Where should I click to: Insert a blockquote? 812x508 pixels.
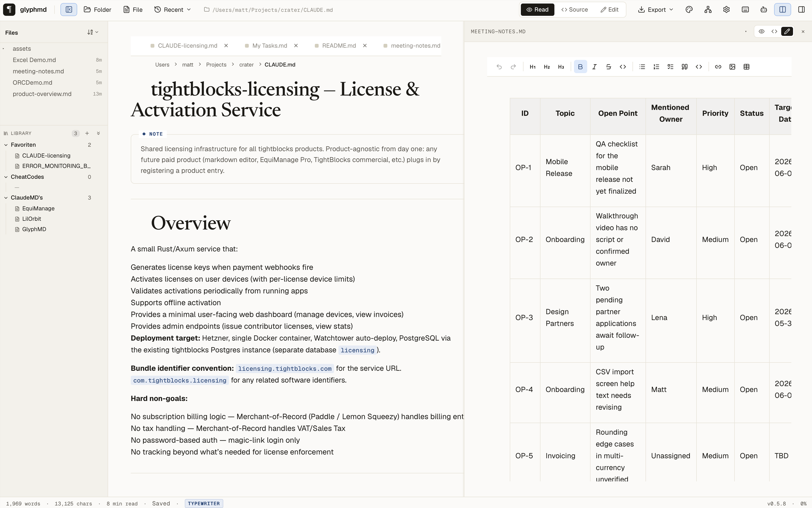[x=685, y=67]
